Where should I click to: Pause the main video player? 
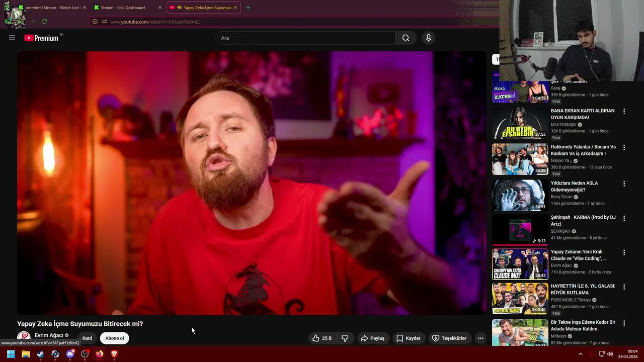pos(252,183)
